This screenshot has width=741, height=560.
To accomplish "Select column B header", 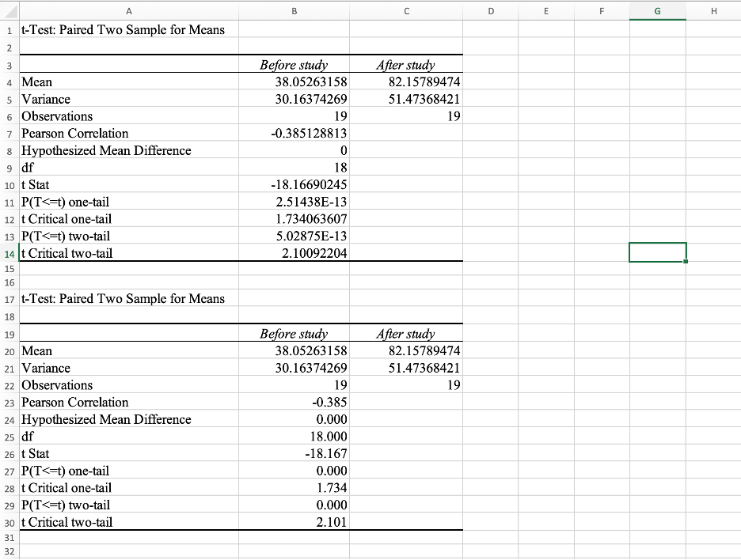I will [294, 10].
